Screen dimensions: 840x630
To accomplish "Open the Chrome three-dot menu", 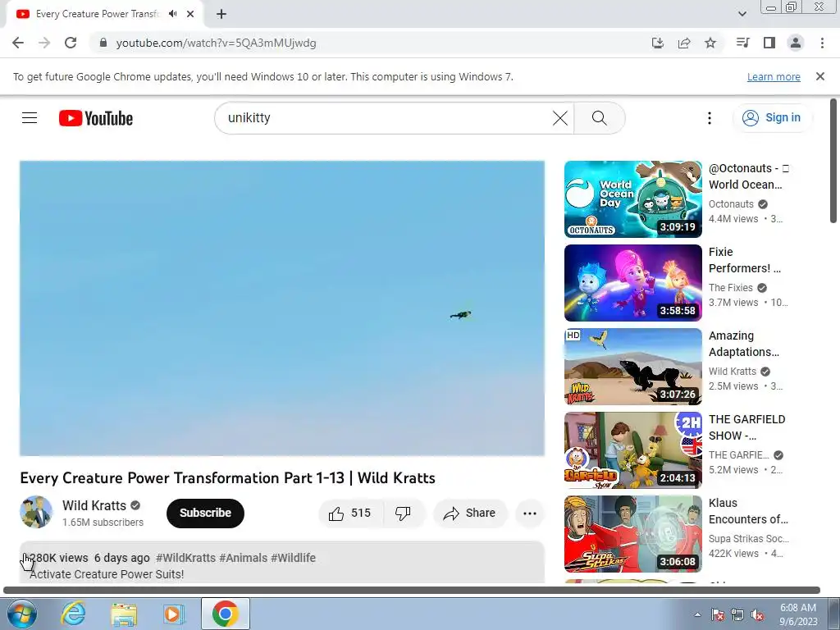I will pyautogui.click(x=822, y=43).
